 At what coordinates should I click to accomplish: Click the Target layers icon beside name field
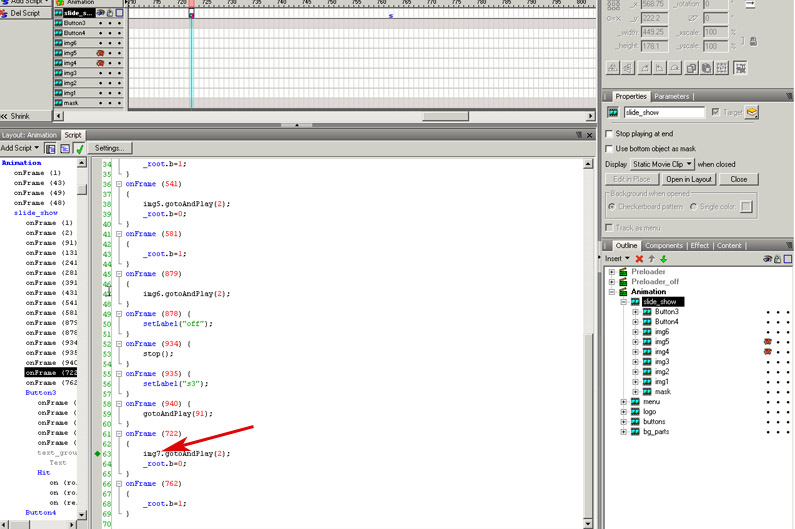(x=751, y=113)
